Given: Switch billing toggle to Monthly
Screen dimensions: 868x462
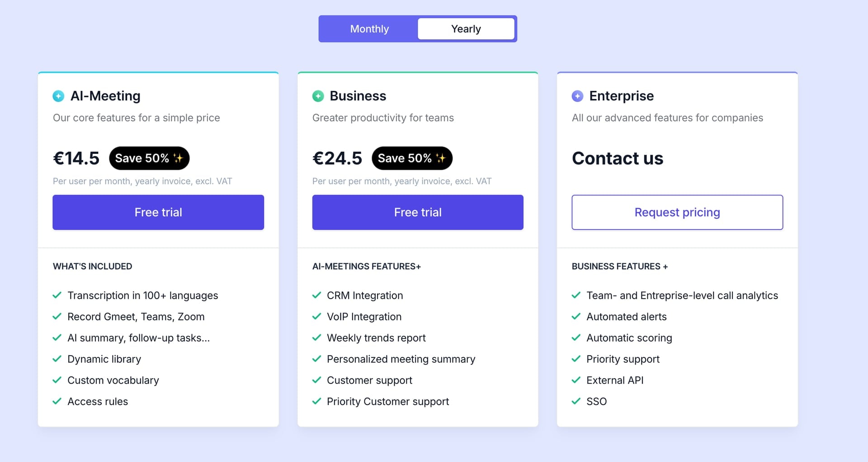Looking at the screenshot, I should click(369, 29).
